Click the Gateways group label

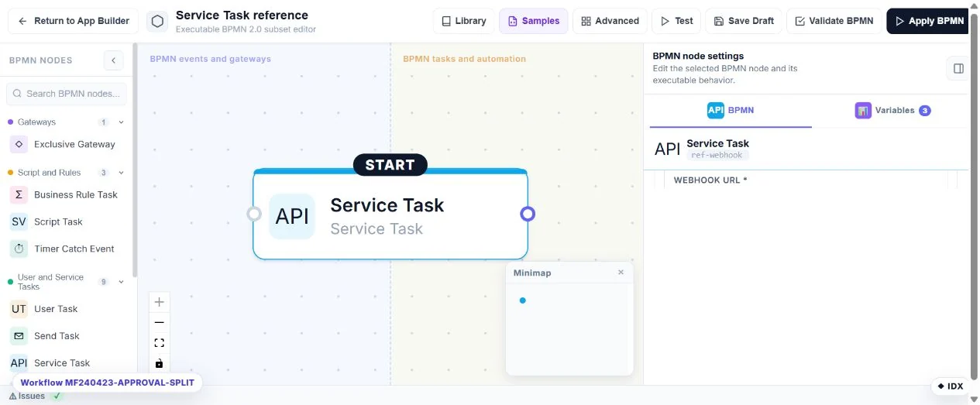click(x=36, y=122)
